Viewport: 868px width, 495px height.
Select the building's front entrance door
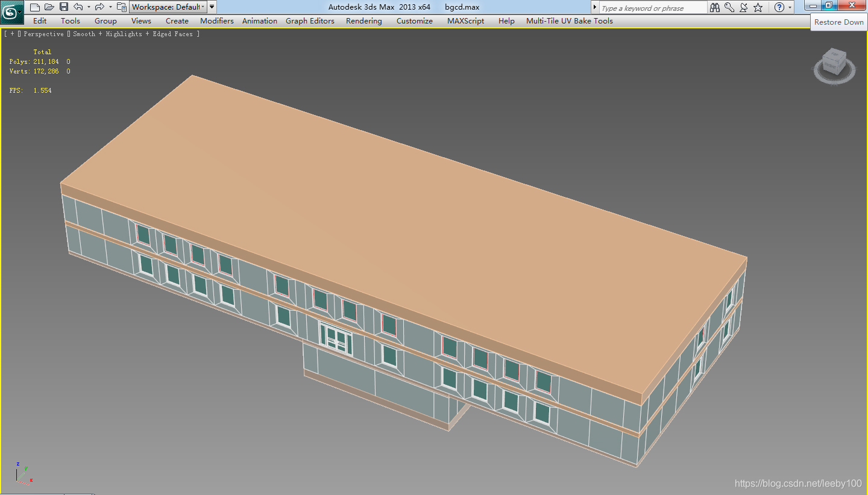click(x=336, y=338)
